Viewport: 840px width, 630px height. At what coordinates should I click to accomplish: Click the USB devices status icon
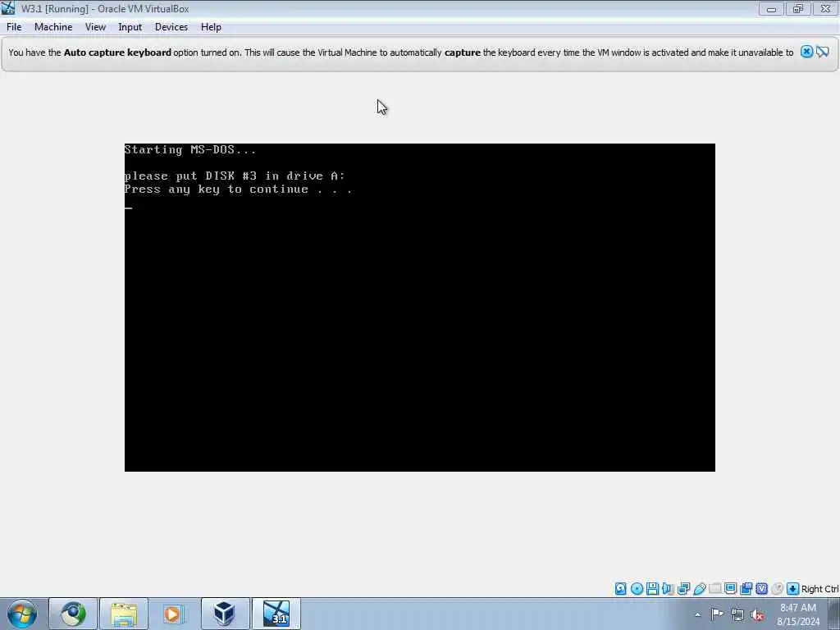pyautogui.click(x=700, y=589)
